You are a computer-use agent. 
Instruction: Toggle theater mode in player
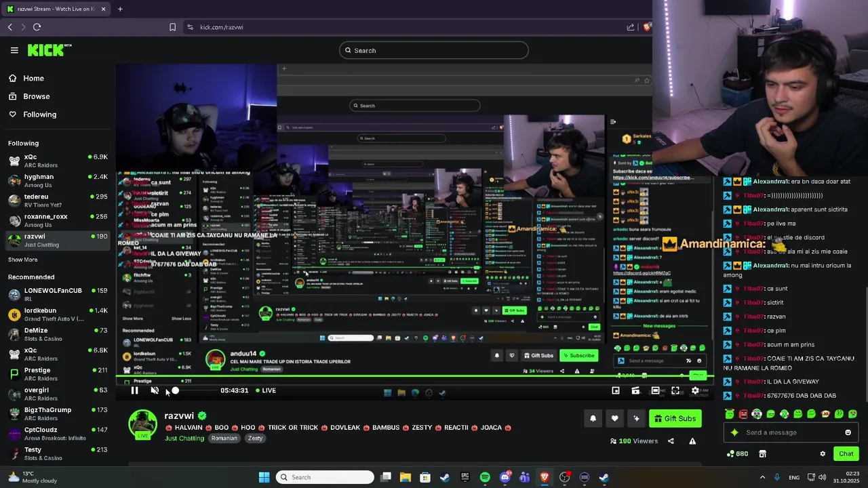click(x=655, y=390)
